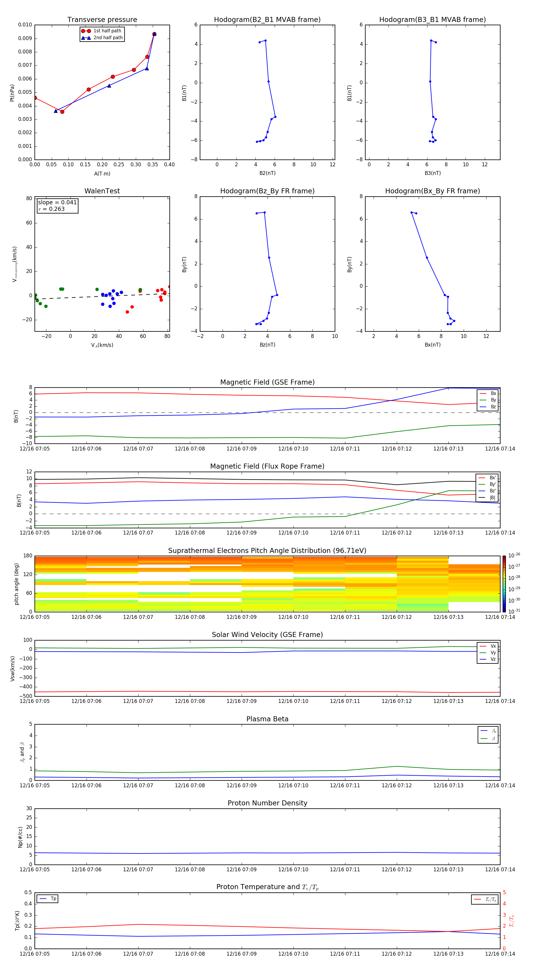Click the Suprathermal Electrons Pitch Angle Distribution title
The image size is (535, 980).
[x=267, y=551]
